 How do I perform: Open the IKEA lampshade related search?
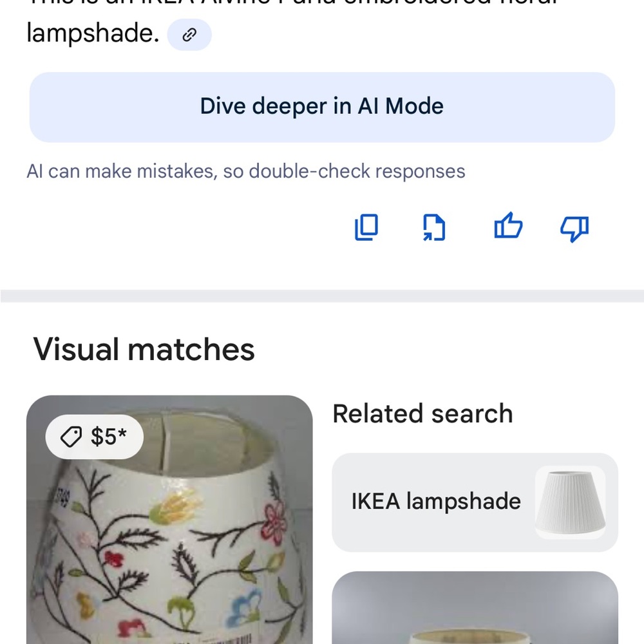[475, 502]
